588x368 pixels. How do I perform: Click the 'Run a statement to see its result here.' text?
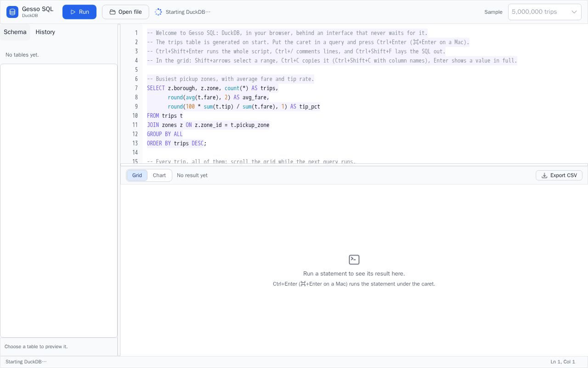pos(354,273)
